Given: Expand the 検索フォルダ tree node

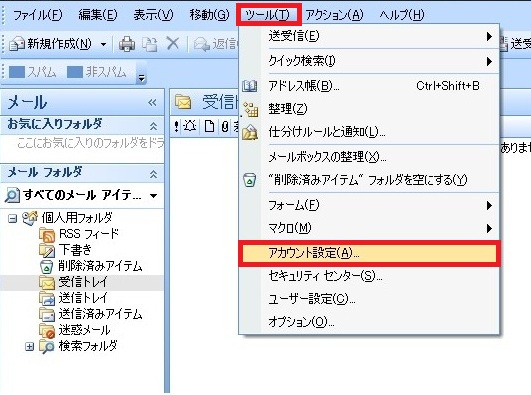Looking at the screenshot, I should [30, 347].
